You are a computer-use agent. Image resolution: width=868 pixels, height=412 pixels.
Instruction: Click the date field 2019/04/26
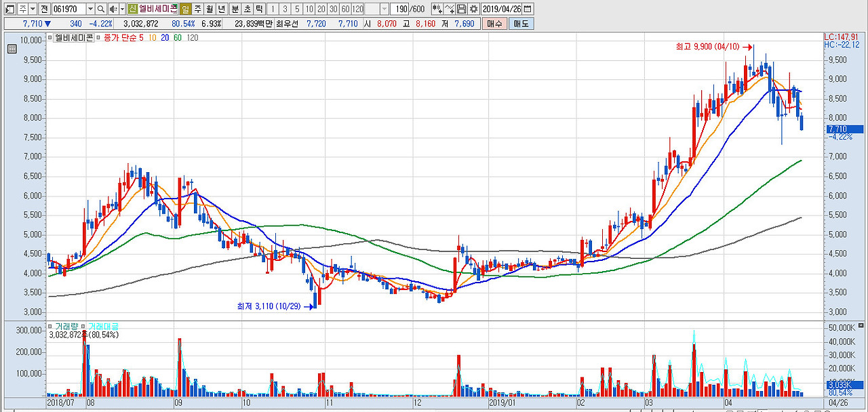[502, 9]
